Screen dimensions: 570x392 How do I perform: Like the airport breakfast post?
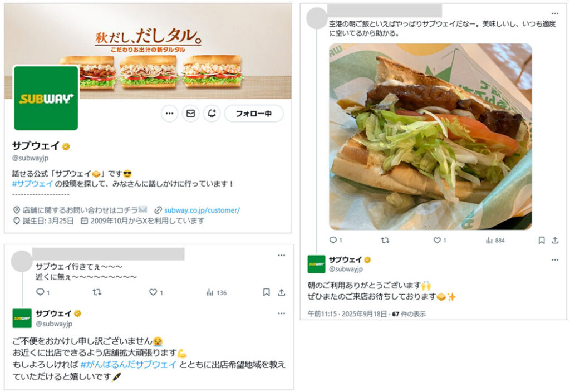437,240
